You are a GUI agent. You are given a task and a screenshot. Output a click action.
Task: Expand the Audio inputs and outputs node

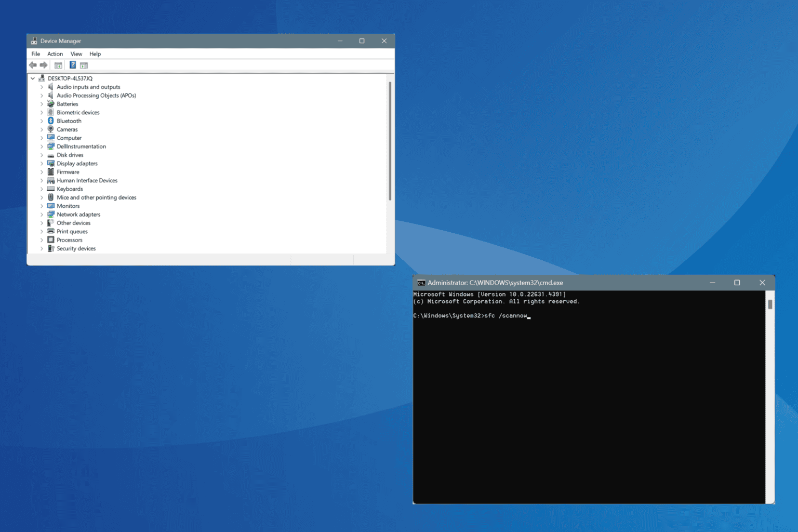coord(42,87)
